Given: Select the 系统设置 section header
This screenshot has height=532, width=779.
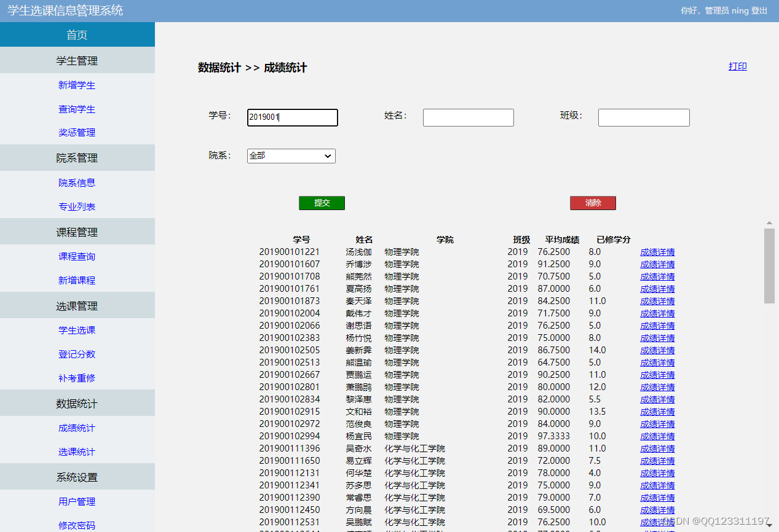Looking at the screenshot, I should 77,477.
